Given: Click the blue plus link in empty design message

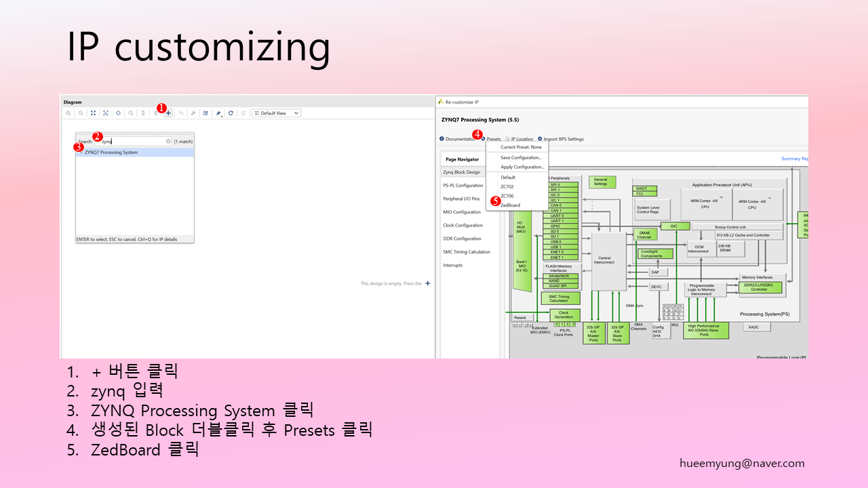Looking at the screenshot, I should pos(427,283).
